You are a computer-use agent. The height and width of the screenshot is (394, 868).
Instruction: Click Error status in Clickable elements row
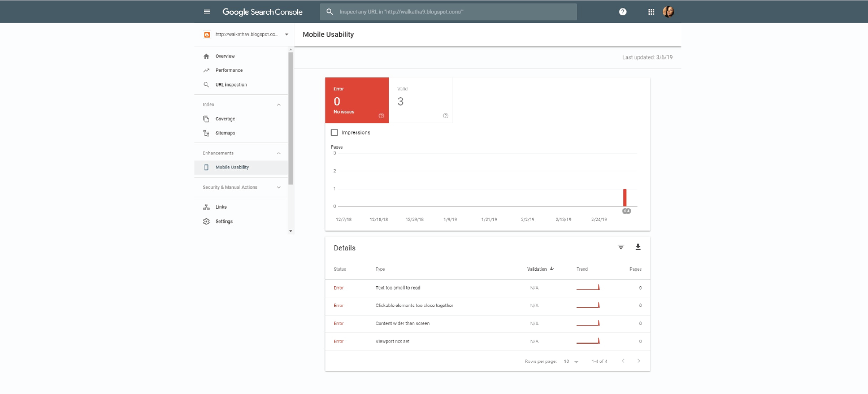[338, 306]
